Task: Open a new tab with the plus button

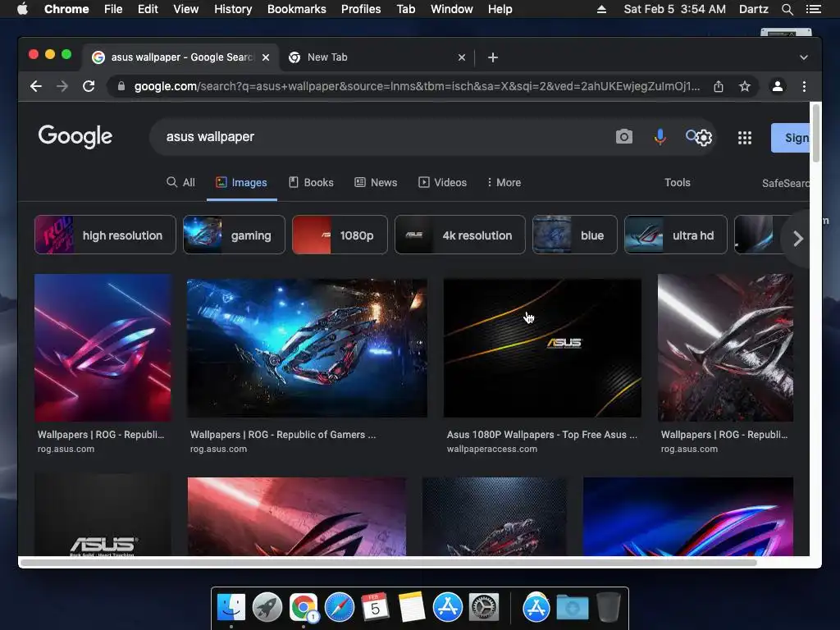Action: 493,57
